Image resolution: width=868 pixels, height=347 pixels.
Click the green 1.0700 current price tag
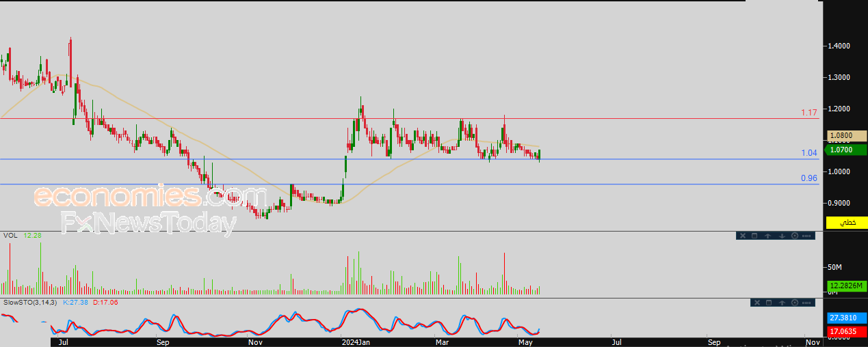(847, 150)
